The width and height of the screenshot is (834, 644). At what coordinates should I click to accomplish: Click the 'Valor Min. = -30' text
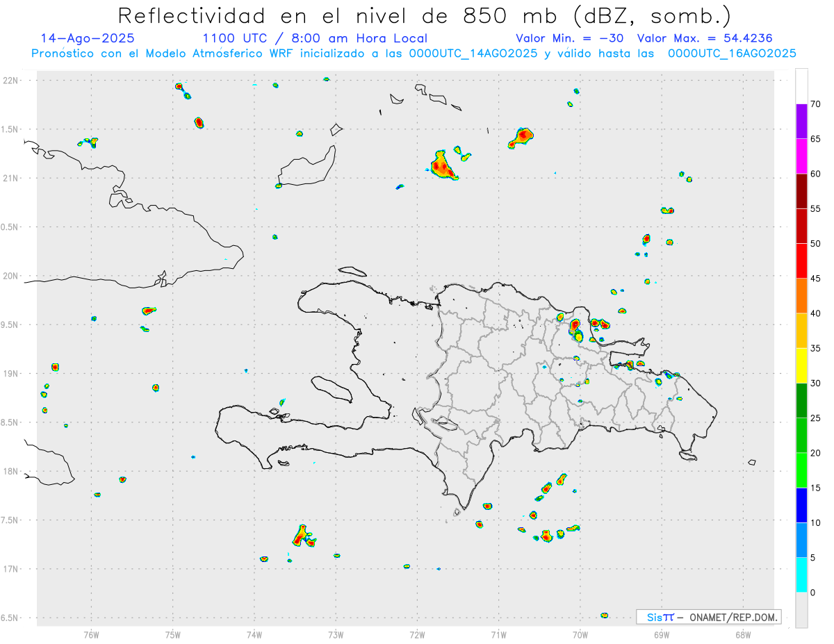click(x=571, y=38)
